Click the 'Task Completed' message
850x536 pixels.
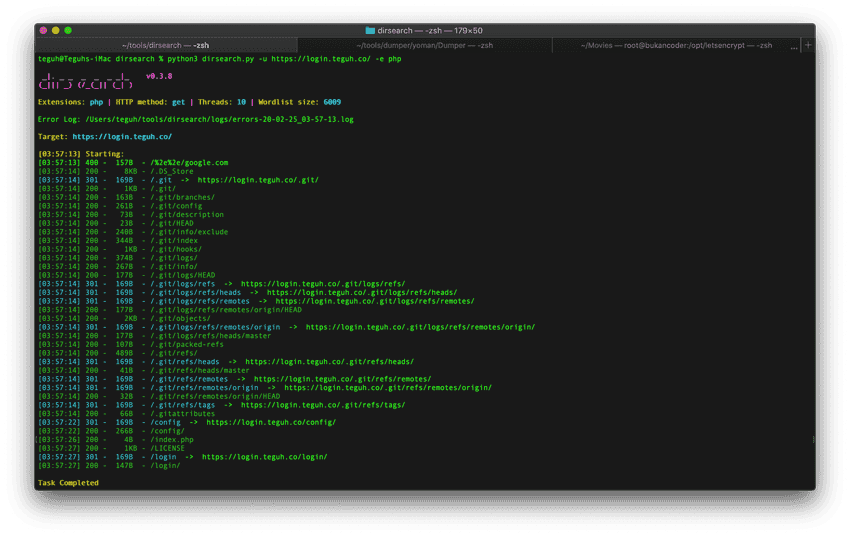[68, 483]
